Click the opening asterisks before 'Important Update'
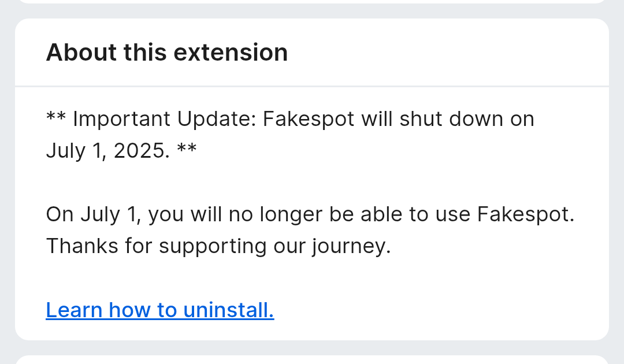The width and height of the screenshot is (624, 364). (56, 119)
